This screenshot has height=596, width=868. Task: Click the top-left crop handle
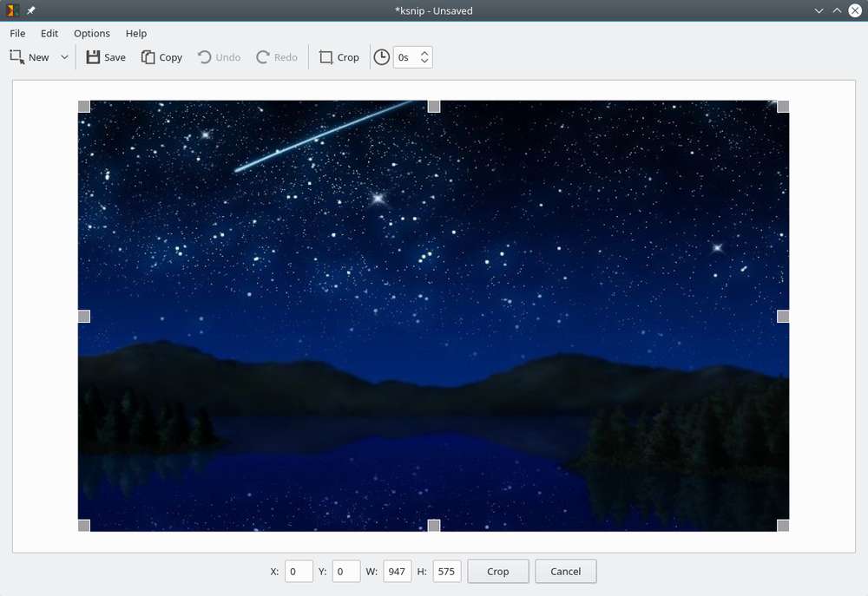[84, 106]
